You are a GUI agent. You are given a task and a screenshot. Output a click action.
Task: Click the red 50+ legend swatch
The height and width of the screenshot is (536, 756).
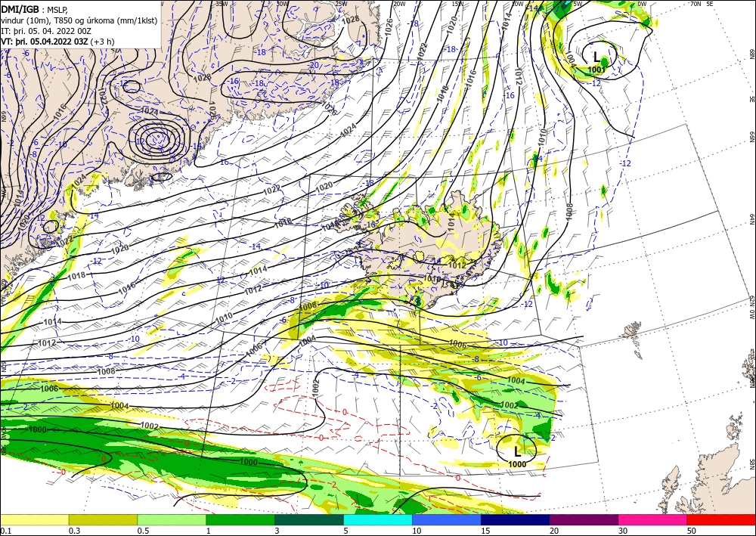tap(721, 519)
